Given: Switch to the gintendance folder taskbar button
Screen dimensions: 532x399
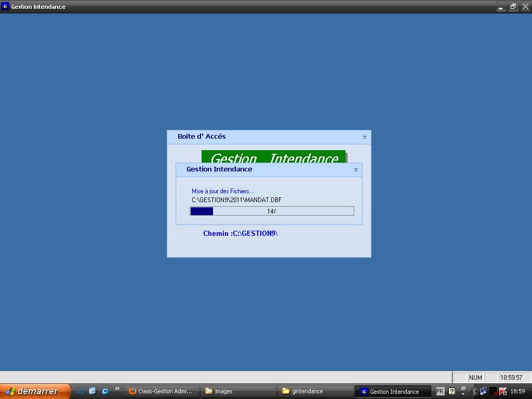Looking at the screenshot, I should coord(315,392).
